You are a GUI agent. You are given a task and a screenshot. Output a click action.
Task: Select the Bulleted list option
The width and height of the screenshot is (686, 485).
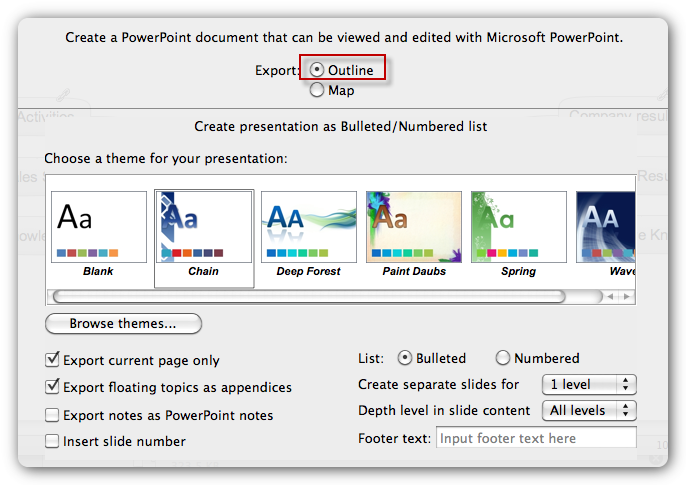pyautogui.click(x=405, y=358)
